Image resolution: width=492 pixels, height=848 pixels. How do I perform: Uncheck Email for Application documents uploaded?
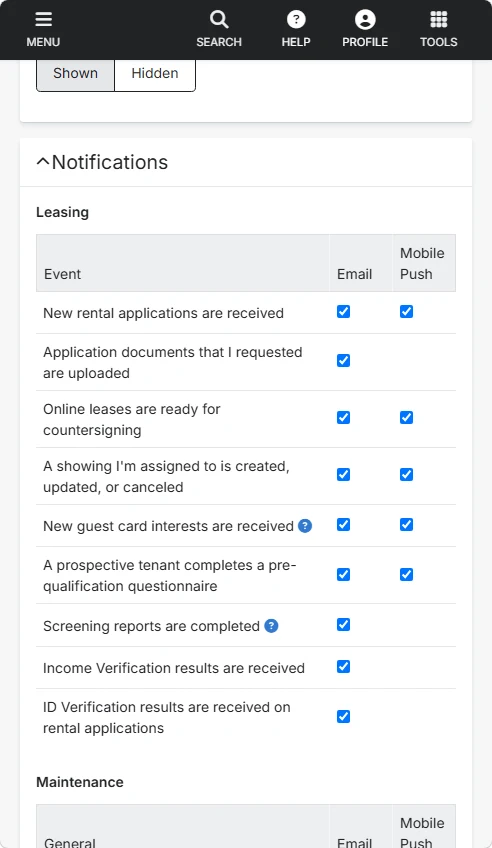[343, 361]
